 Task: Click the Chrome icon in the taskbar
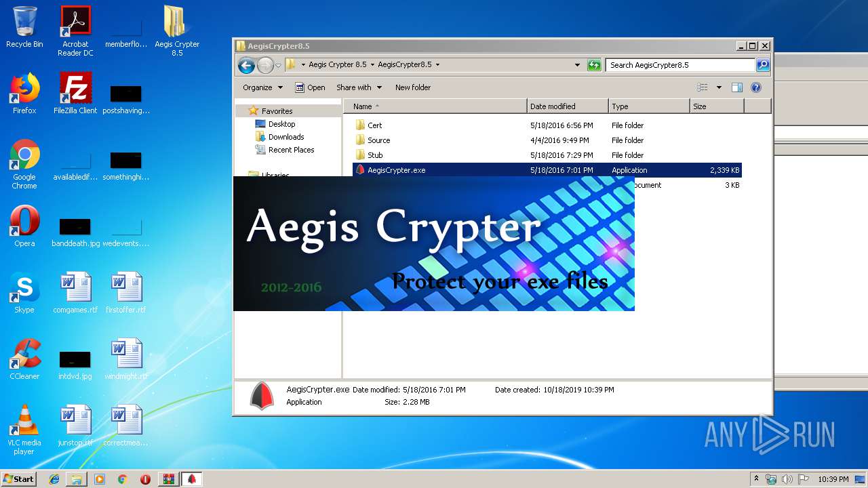tap(123, 479)
